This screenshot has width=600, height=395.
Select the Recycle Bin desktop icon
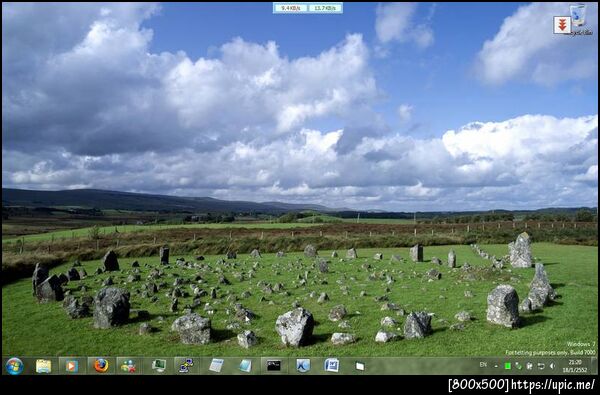point(579,19)
